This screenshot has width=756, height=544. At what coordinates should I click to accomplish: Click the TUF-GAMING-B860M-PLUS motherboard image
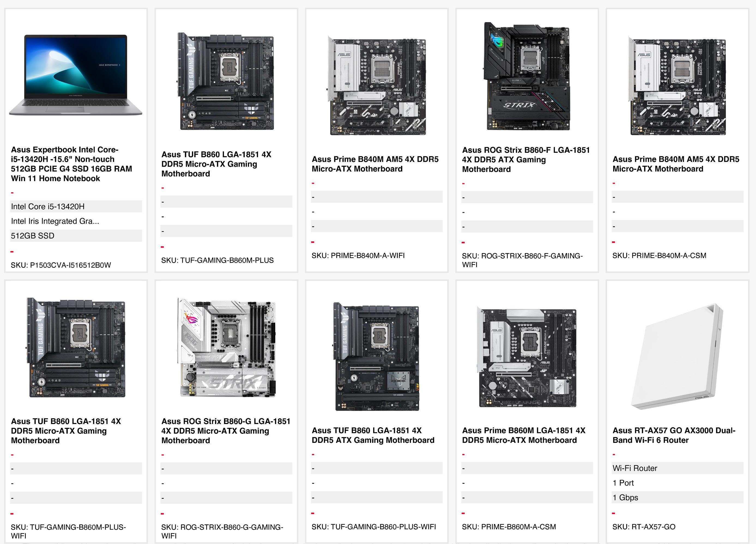click(226, 81)
